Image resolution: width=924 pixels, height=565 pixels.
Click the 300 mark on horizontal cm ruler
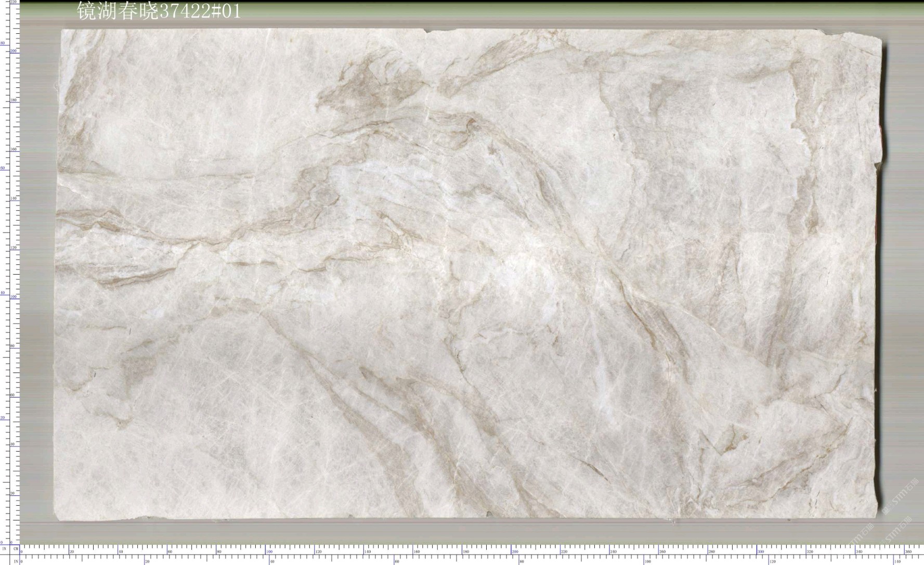coord(761,551)
